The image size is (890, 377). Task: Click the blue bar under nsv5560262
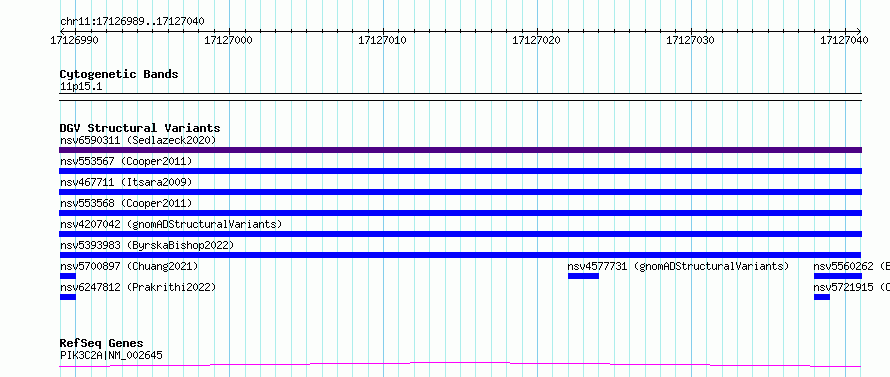click(x=838, y=276)
